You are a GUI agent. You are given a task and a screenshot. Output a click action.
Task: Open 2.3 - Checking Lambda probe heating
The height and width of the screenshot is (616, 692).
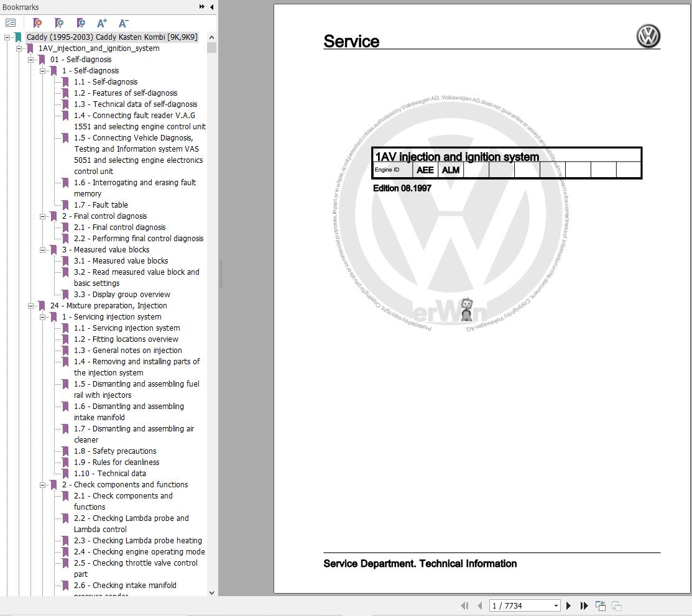click(x=137, y=541)
